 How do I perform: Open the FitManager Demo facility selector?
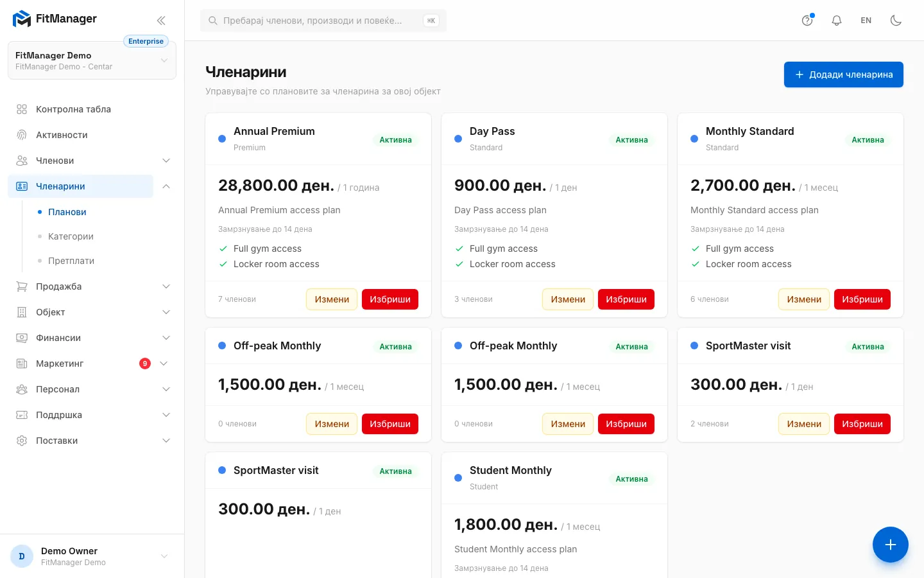pyautogui.click(x=92, y=60)
